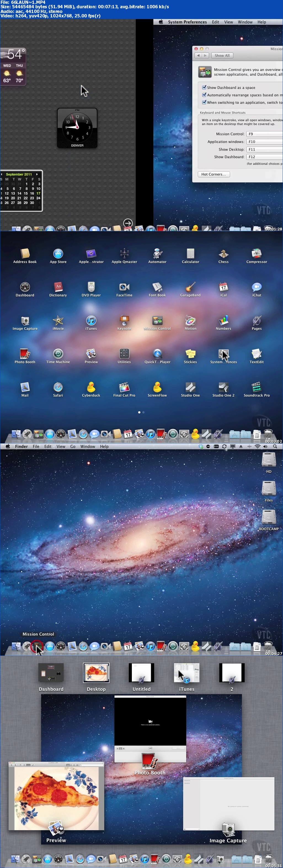Open the Go menu in the Finder menu bar

(73, 447)
